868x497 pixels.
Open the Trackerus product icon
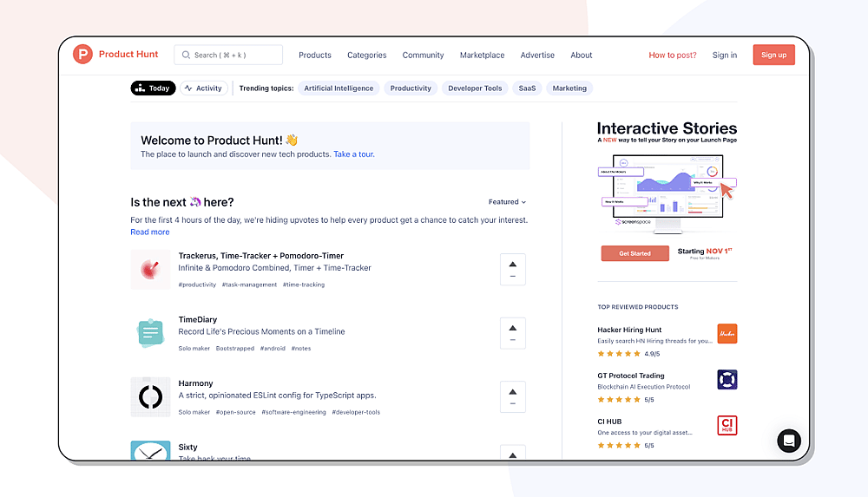tap(150, 270)
